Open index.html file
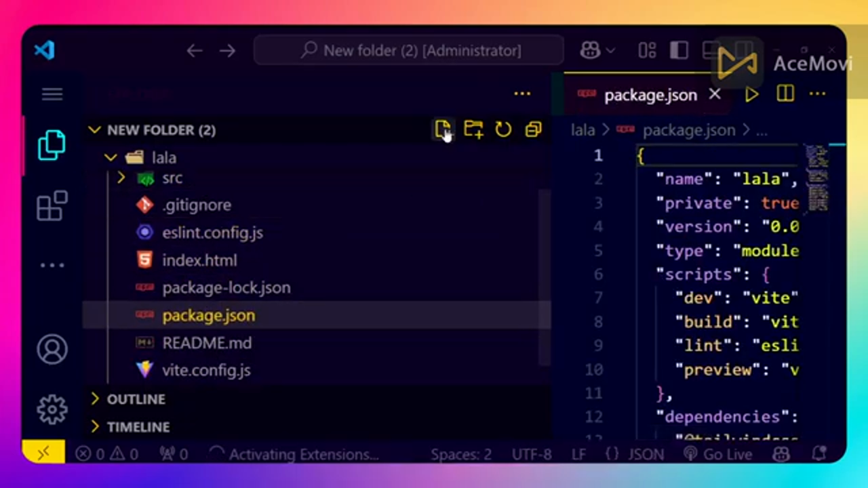 tap(199, 260)
